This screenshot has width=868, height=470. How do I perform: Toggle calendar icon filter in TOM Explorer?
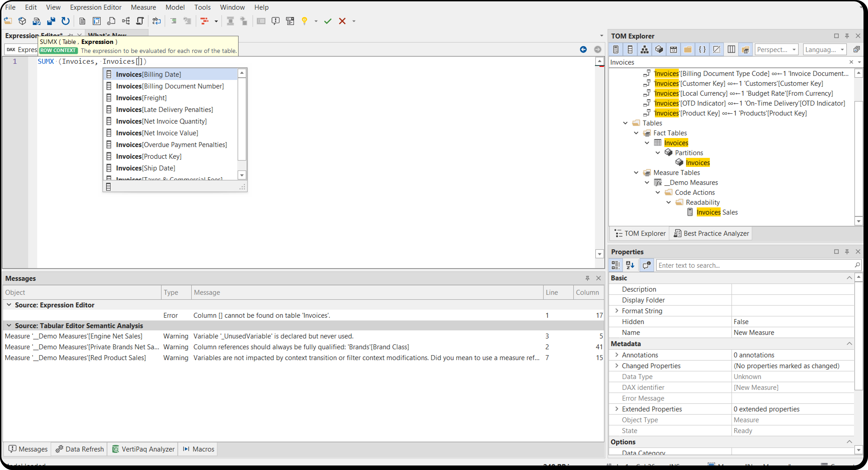click(674, 50)
